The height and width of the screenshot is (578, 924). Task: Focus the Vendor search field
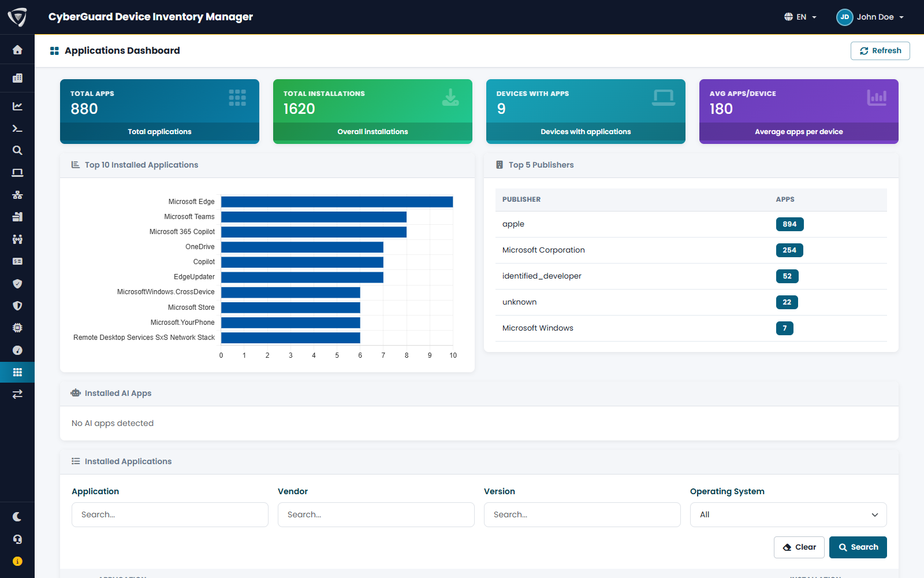(376, 514)
